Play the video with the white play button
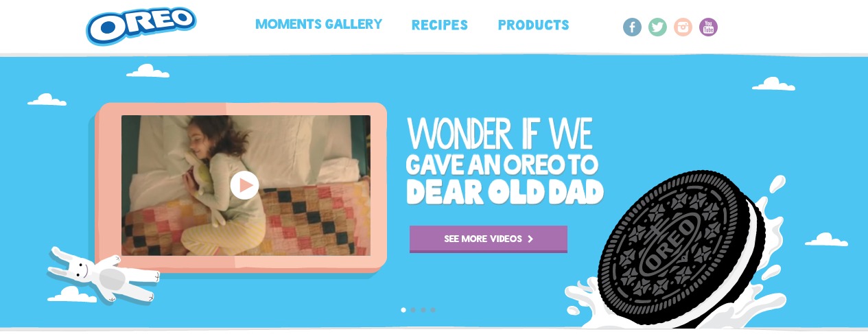Screen dimensions: 868x334 pyautogui.click(x=244, y=185)
